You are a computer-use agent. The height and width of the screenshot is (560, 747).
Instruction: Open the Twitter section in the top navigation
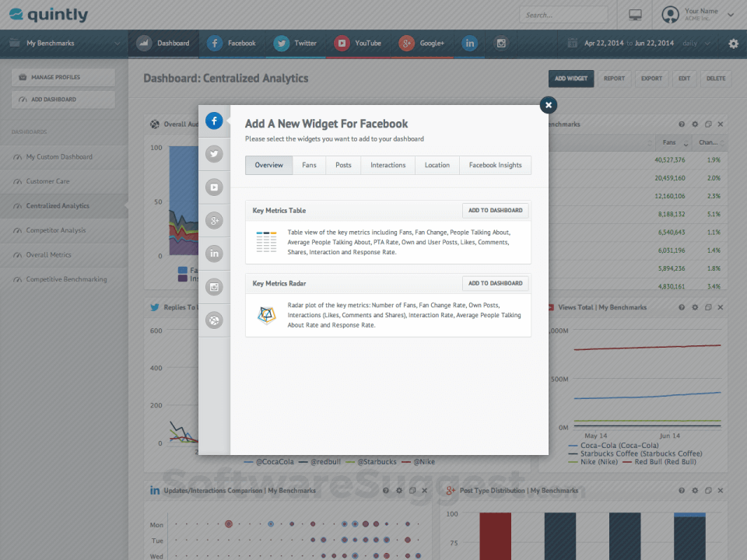(x=296, y=44)
